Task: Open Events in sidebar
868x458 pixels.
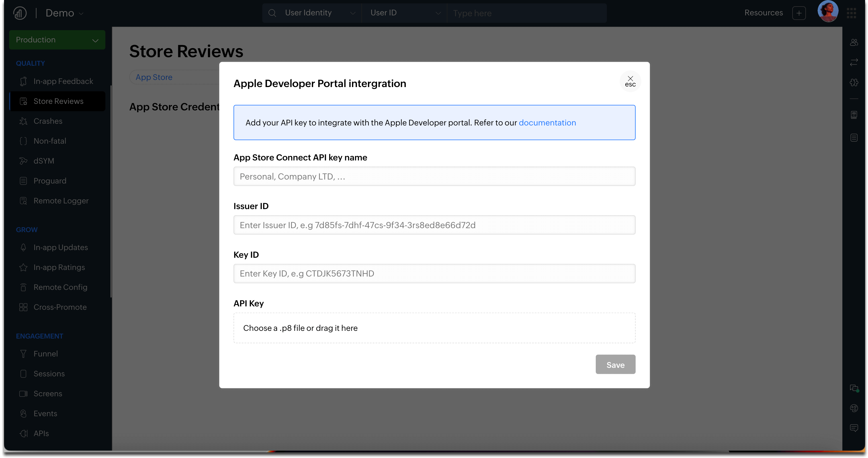Action: pyautogui.click(x=57, y=414)
